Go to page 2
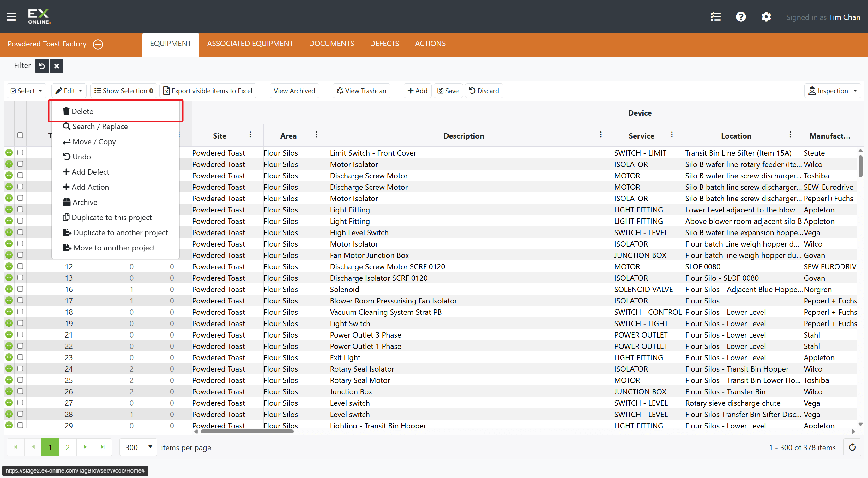The width and height of the screenshot is (868, 478). click(x=67, y=447)
